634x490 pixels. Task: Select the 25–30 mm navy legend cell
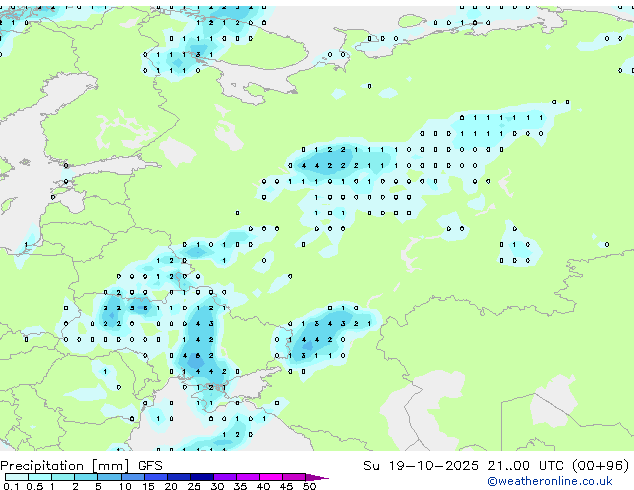pyautogui.click(x=202, y=477)
